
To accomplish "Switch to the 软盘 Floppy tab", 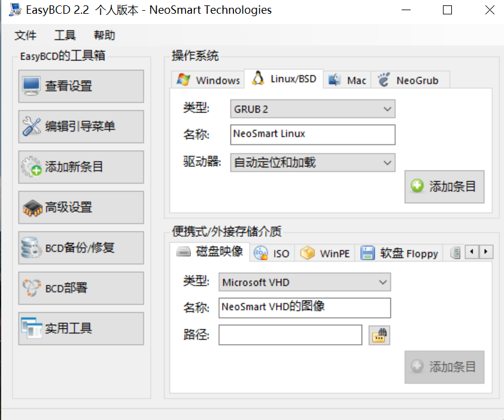I will (x=399, y=254).
